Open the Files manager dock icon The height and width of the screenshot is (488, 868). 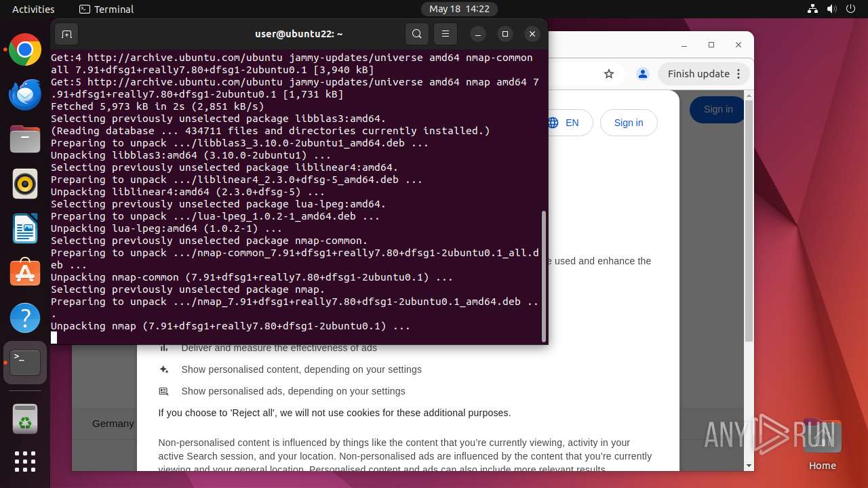25,139
